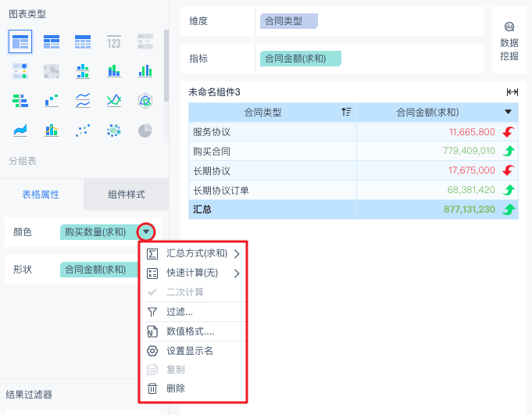Choose the range area chart type icon
The width and height of the screenshot is (532, 415).
pos(20,131)
